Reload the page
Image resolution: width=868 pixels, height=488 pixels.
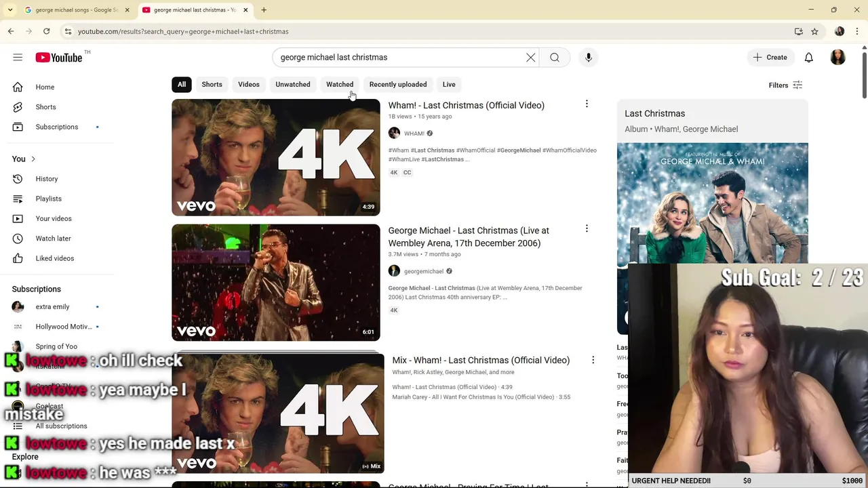coord(46,31)
